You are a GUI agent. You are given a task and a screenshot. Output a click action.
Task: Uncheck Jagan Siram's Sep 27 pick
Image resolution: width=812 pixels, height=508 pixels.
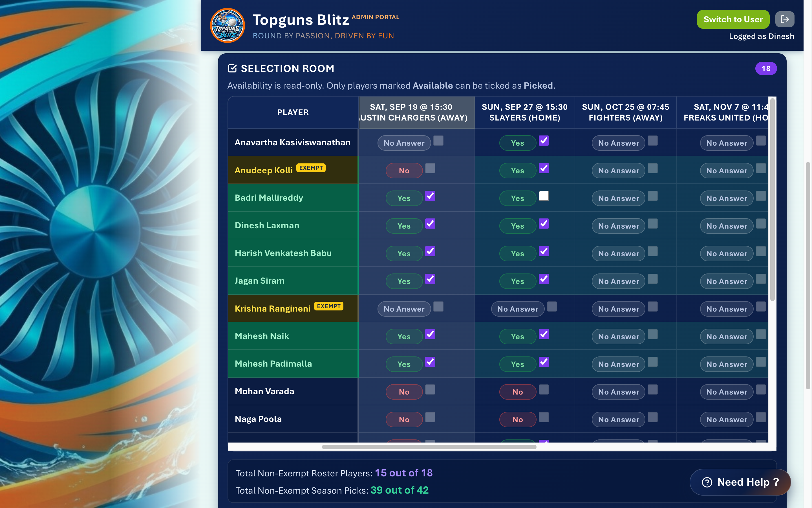[544, 279]
